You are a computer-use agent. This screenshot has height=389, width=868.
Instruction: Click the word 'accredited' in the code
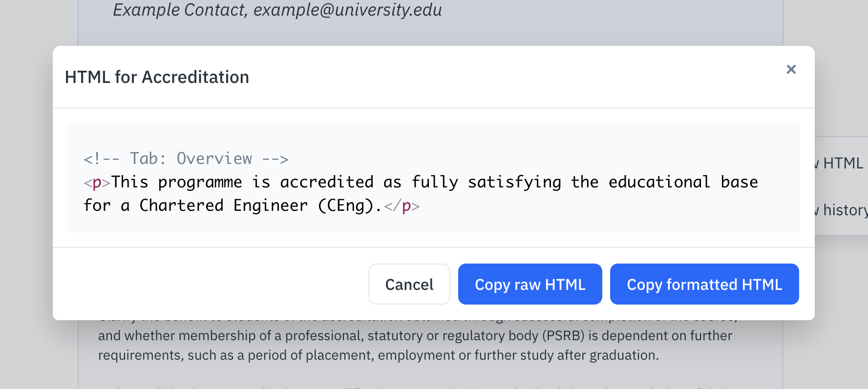pyautogui.click(x=327, y=182)
